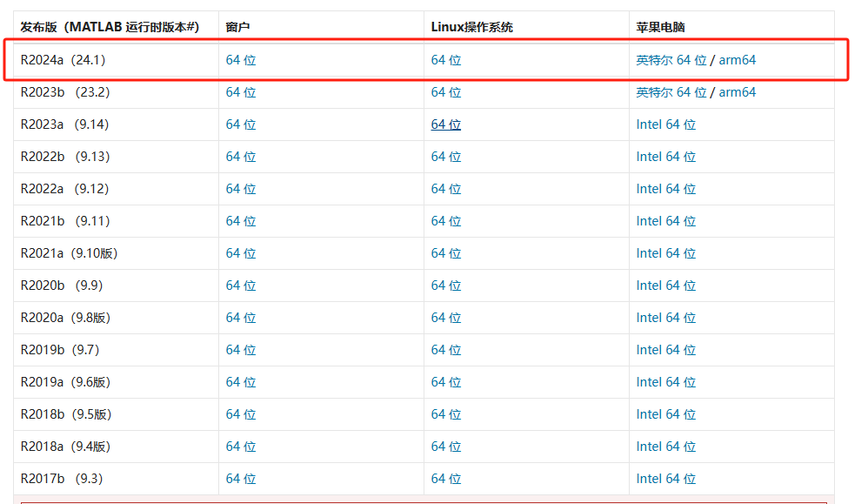Open R2021b Intel 64-bit Mac link
The image size is (868, 504).
click(666, 220)
